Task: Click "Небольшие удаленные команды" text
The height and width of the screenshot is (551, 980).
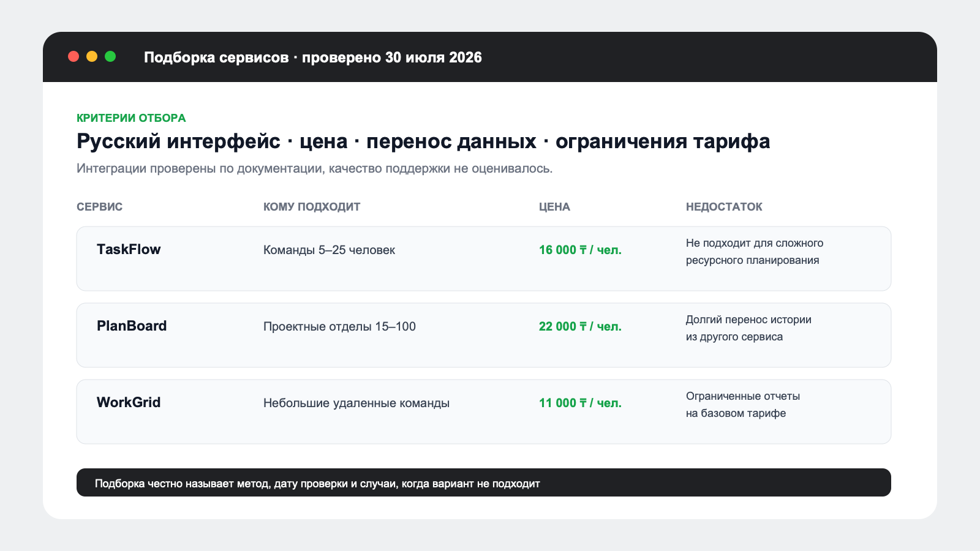Action: pyautogui.click(x=356, y=403)
